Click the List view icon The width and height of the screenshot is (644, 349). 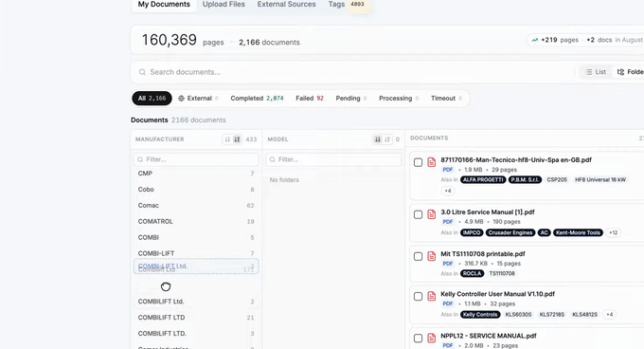pyautogui.click(x=588, y=72)
